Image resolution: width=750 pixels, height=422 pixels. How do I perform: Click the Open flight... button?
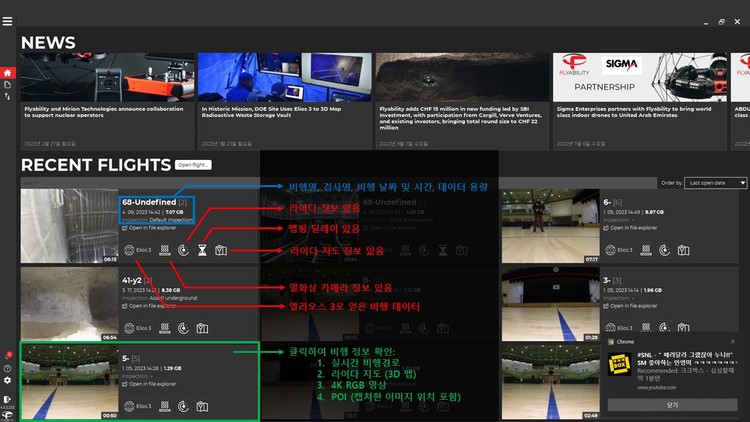(193, 165)
